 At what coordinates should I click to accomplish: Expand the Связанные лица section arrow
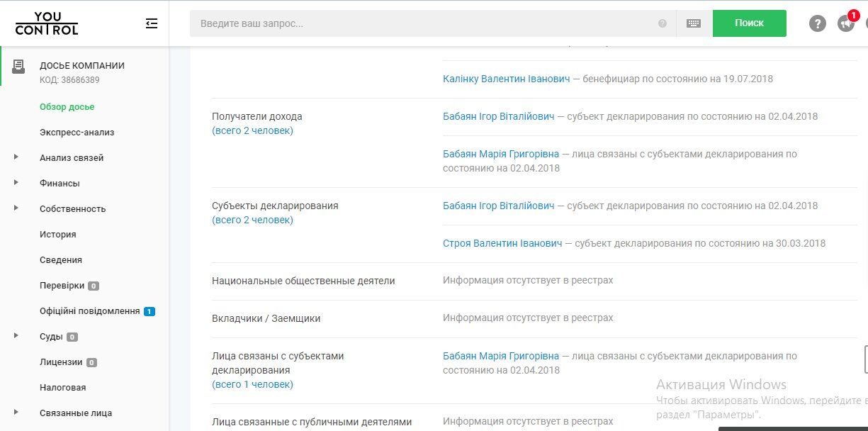(x=16, y=413)
